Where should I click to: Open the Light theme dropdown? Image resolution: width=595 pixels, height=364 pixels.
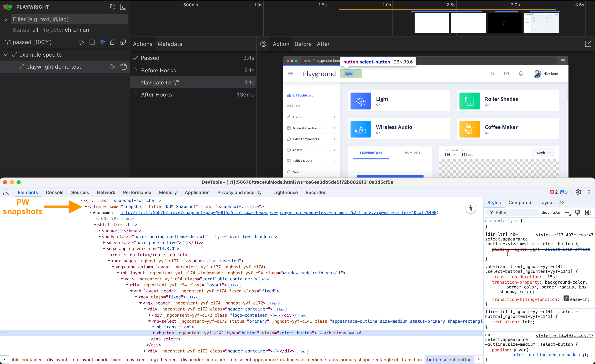click(x=351, y=74)
